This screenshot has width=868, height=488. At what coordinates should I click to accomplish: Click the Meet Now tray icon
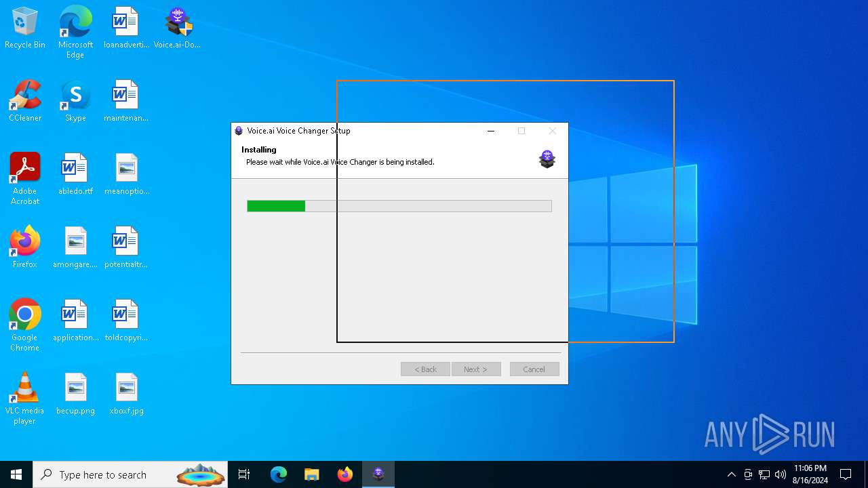(x=748, y=474)
